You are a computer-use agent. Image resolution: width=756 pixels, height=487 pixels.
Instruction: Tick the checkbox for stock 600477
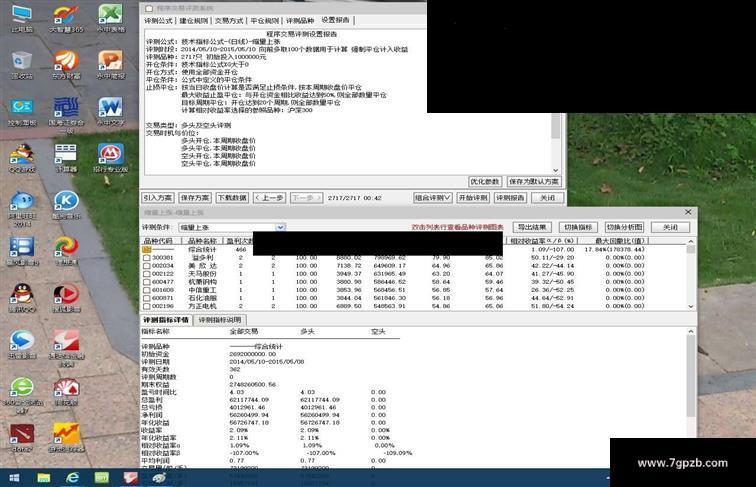147,282
